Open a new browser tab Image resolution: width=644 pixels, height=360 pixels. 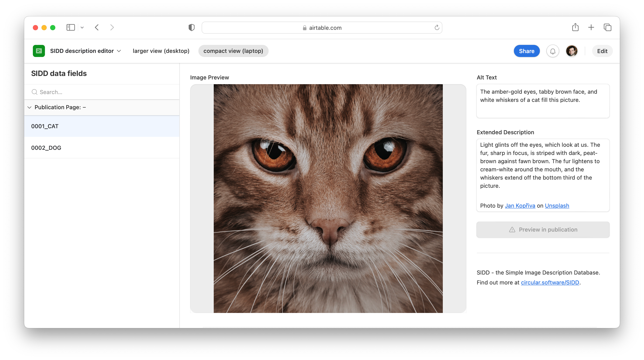click(x=591, y=27)
